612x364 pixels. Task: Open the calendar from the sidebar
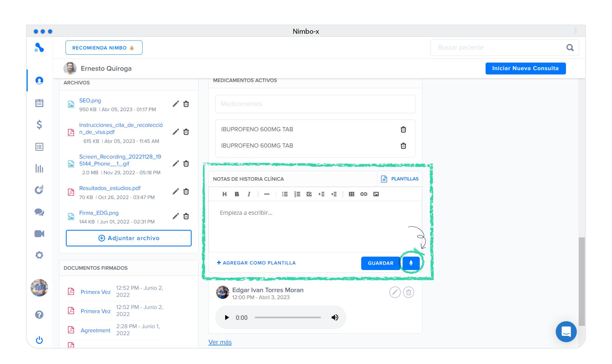click(39, 103)
